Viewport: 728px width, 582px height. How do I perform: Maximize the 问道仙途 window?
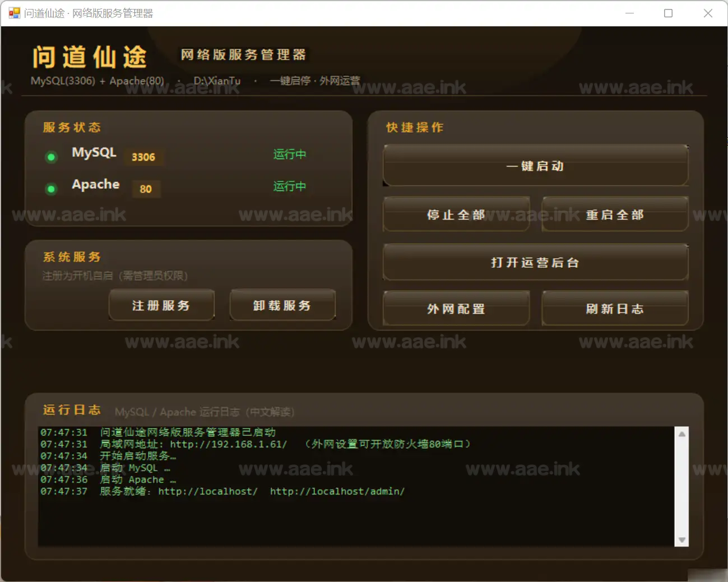[x=669, y=13]
